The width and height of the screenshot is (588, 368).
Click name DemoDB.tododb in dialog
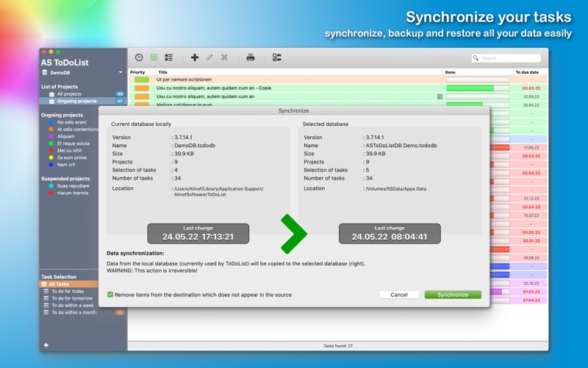(195, 146)
